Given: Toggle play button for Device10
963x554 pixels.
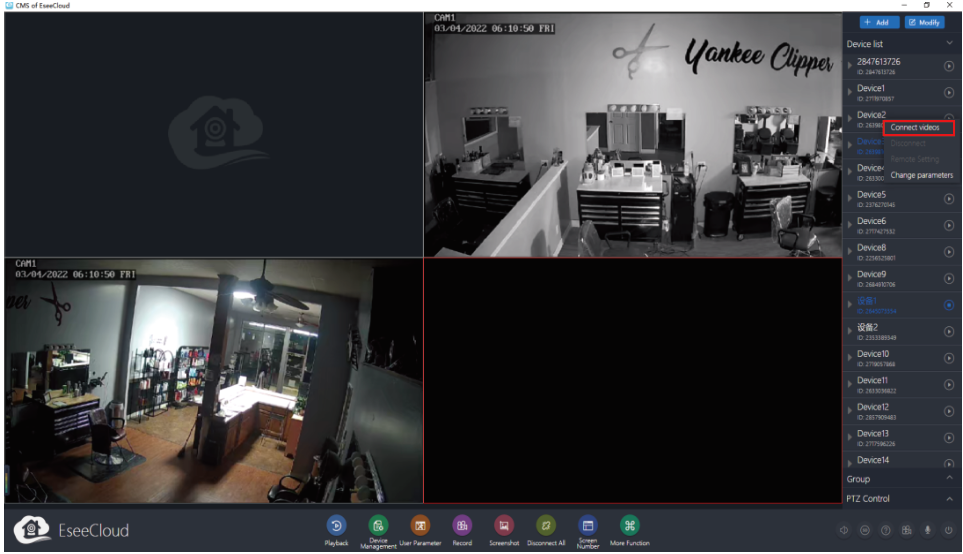Looking at the screenshot, I should tap(948, 358).
